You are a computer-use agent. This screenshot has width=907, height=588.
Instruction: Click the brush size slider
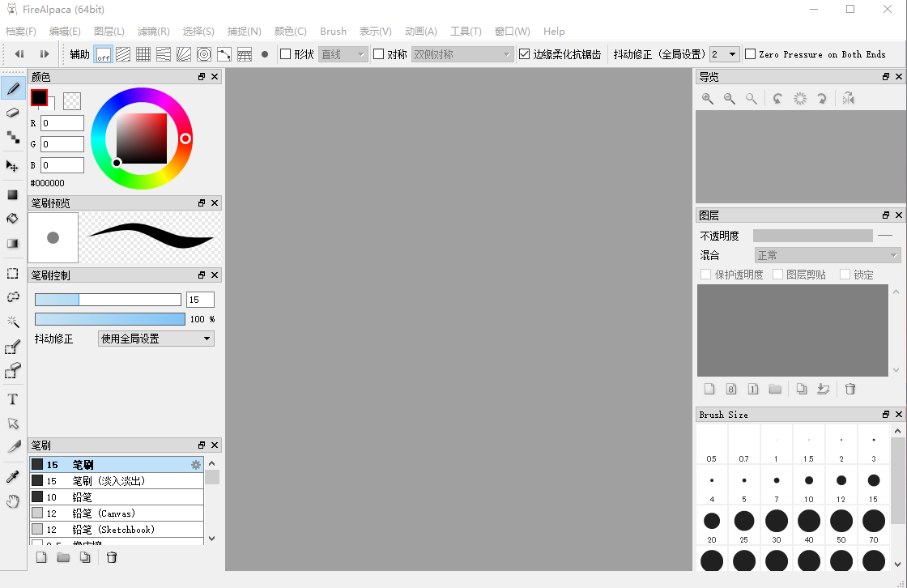pyautogui.click(x=108, y=300)
